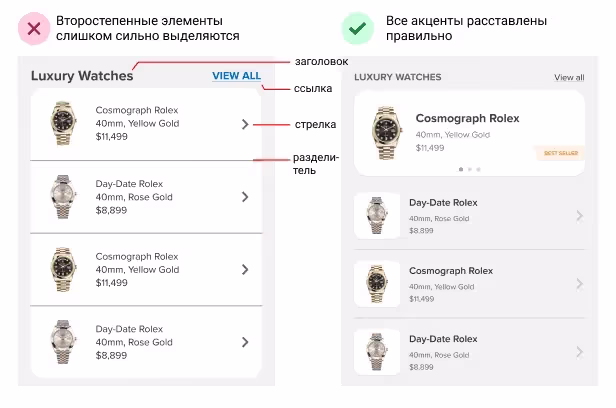Open the BEST SELLER badge on featured card
616x408 pixels.
point(558,153)
